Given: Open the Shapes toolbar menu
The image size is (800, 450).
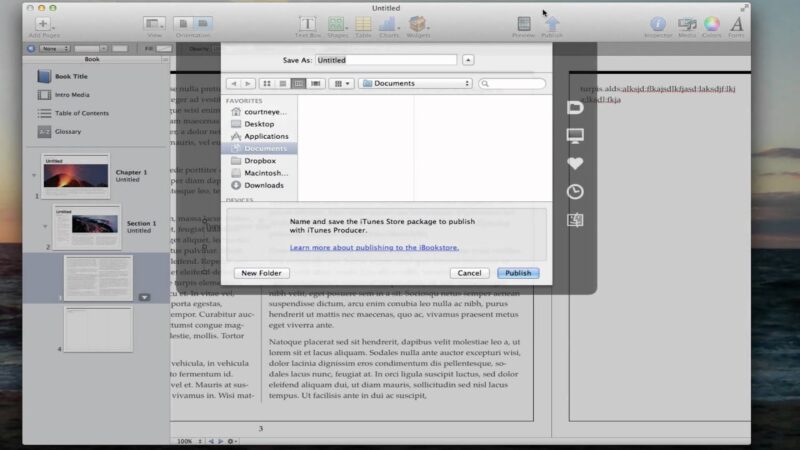Looking at the screenshot, I should [336, 24].
